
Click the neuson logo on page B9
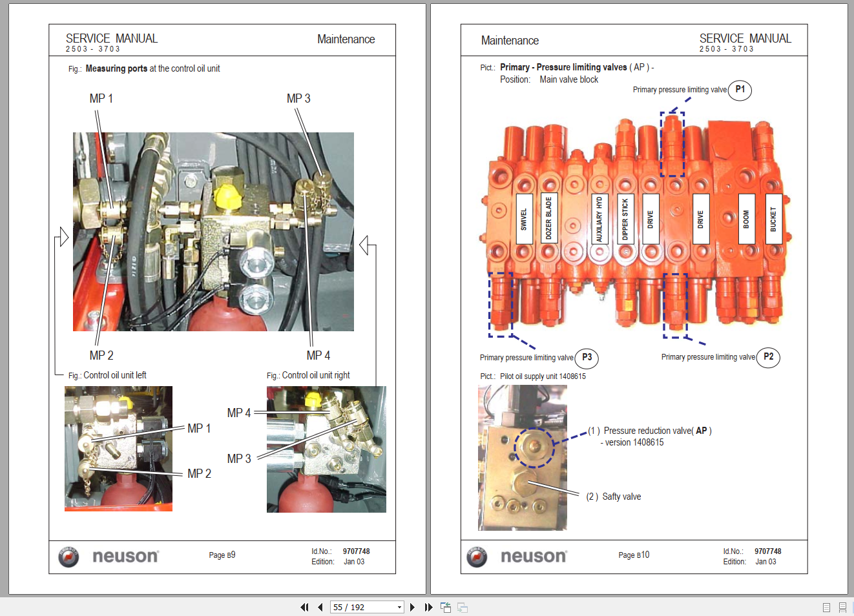click(x=110, y=556)
